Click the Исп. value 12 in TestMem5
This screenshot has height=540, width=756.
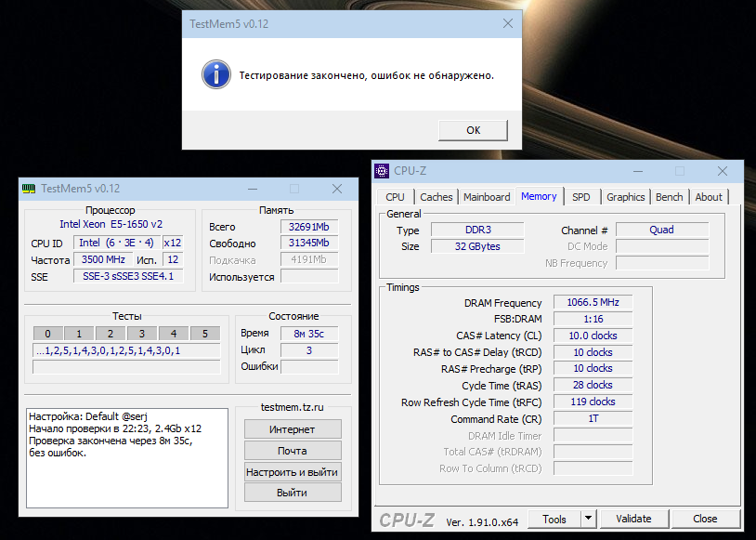click(173, 259)
